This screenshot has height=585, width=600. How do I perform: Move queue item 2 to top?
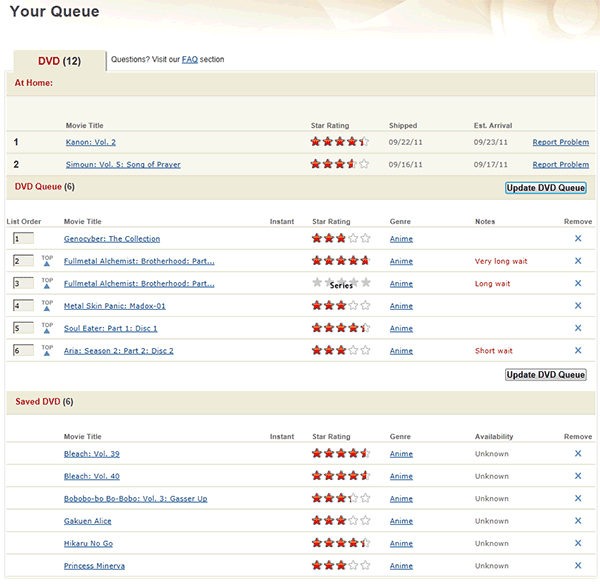pos(47,261)
